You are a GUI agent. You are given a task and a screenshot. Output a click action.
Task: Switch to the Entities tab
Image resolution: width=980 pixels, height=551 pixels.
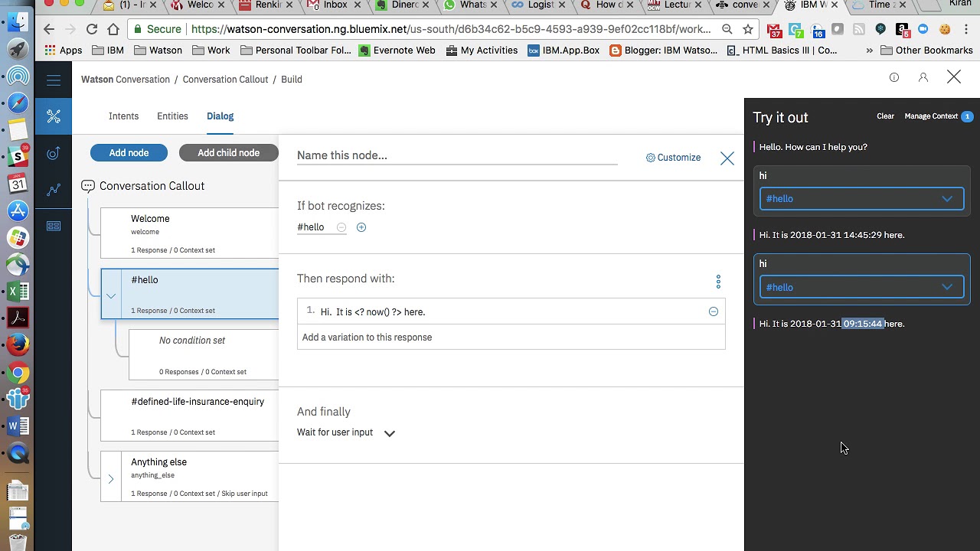click(172, 116)
